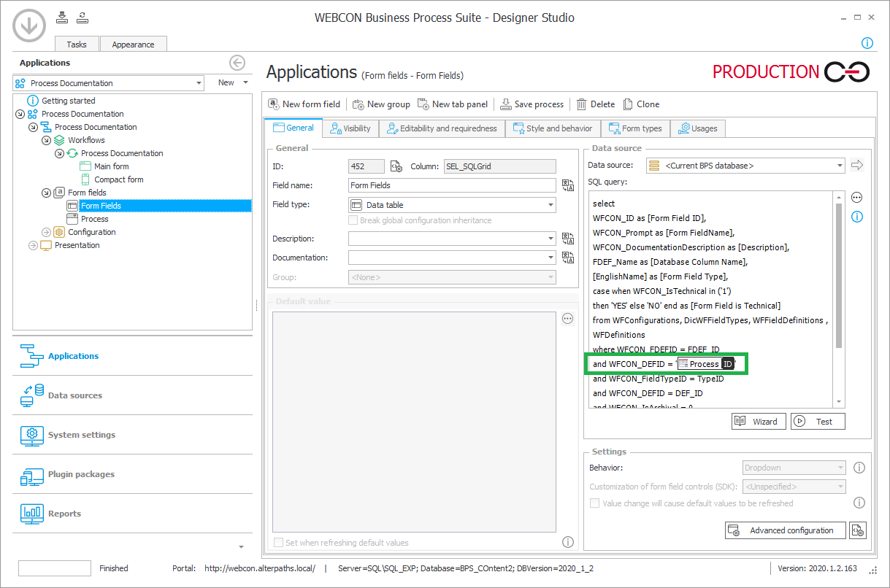
Task: Click ellipsis button beside SQL query
Action: pyautogui.click(x=857, y=198)
